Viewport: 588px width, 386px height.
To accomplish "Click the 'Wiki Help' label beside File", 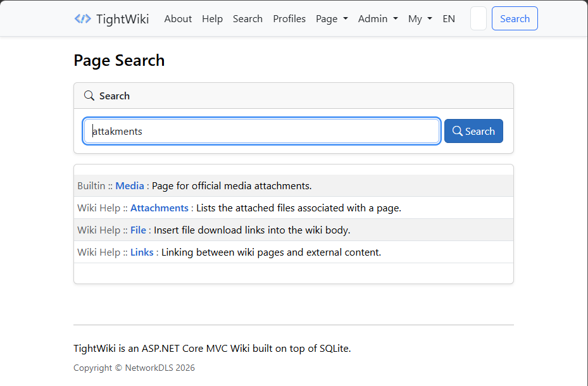I will pos(99,230).
